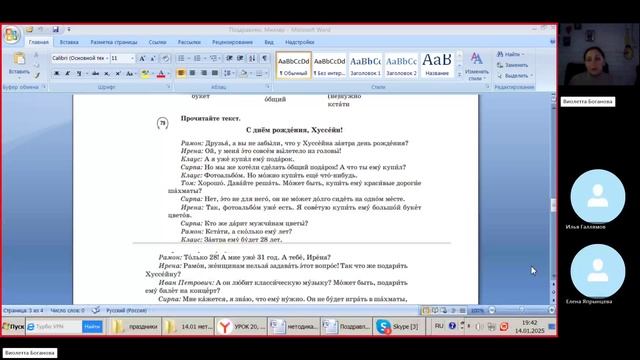This screenshot has height=360, width=640.
Task: Apply the Без интервала style
Action: (329, 65)
